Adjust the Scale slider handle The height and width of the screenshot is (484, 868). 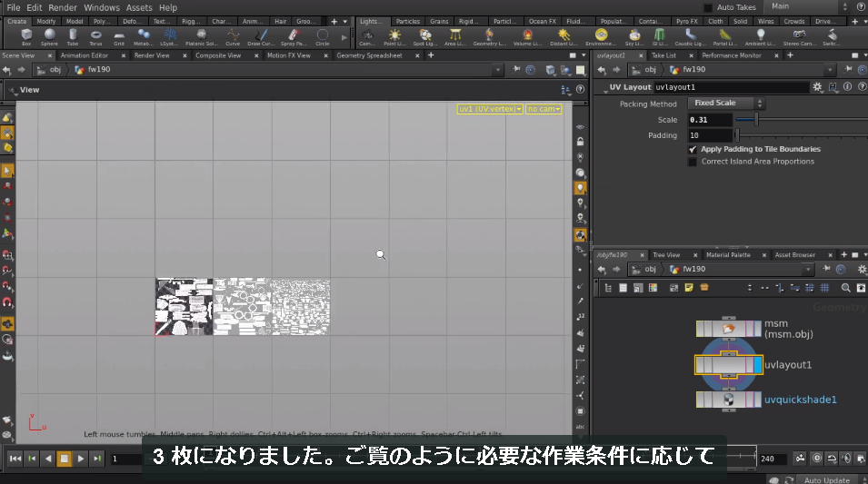coord(756,120)
